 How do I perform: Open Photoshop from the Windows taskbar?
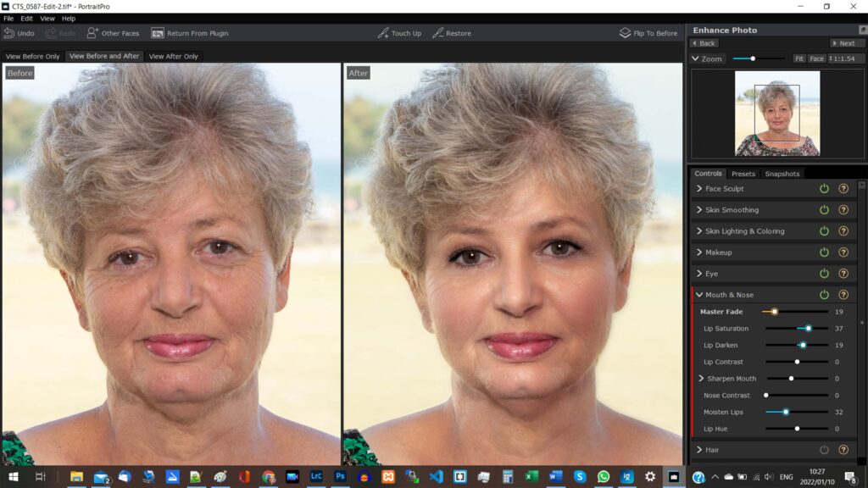(x=341, y=477)
